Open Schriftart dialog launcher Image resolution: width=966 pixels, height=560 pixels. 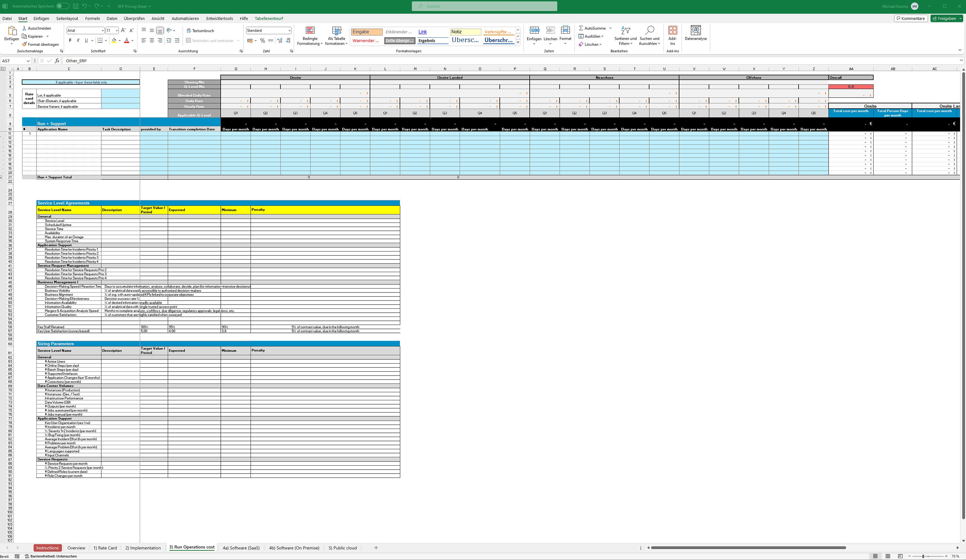point(135,51)
